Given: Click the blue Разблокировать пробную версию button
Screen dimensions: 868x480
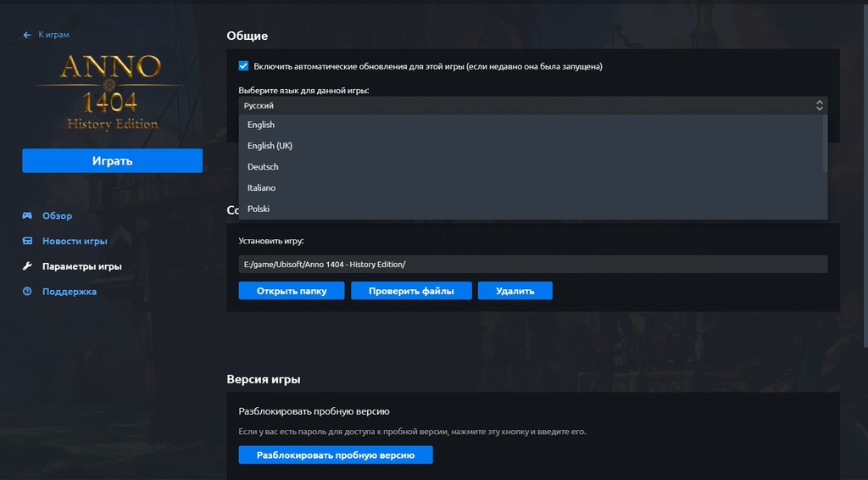Looking at the screenshot, I should click(x=336, y=455).
